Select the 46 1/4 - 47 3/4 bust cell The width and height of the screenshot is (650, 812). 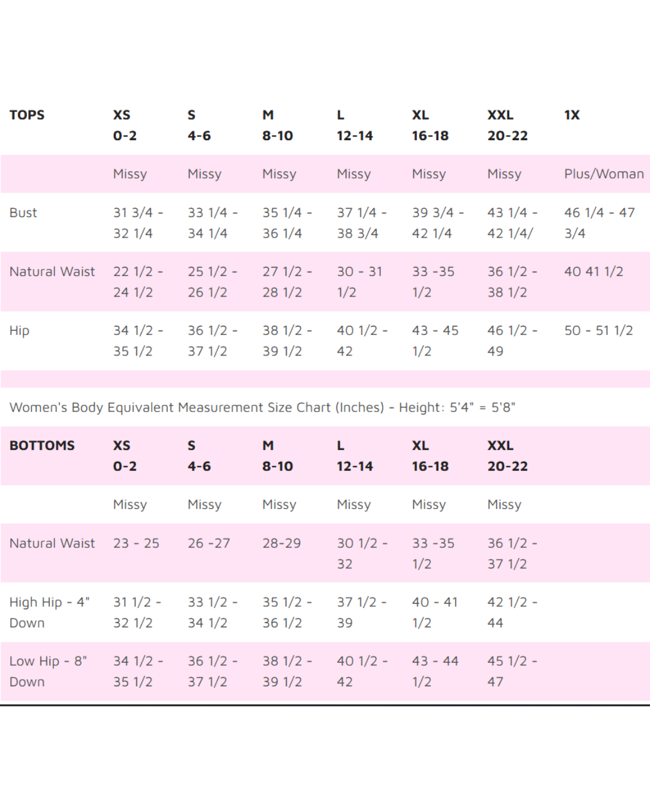click(x=599, y=223)
